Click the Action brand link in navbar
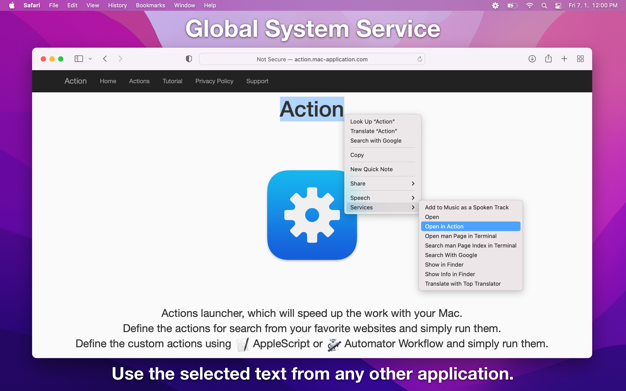Viewport: 626px width, 391px height. 75,81
